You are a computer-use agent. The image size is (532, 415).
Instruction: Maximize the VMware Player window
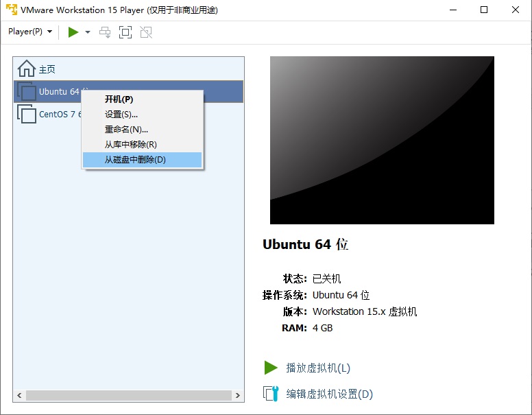click(484, 10)
